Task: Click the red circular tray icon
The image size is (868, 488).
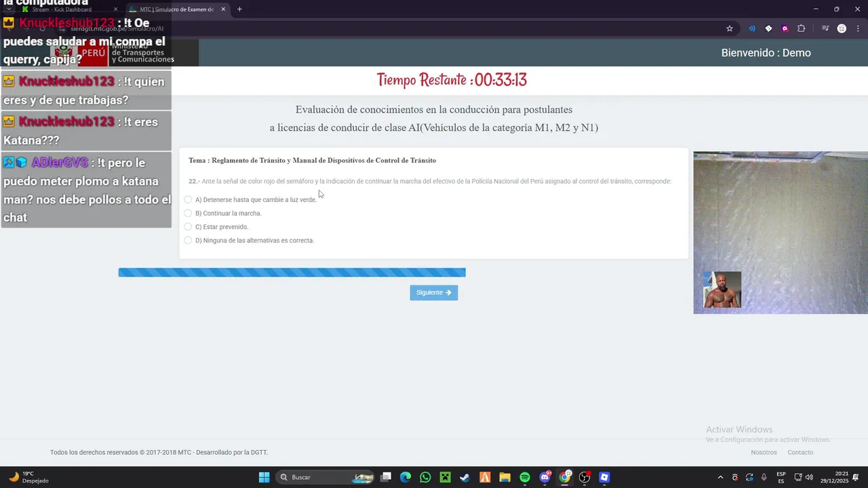Action: coord(735,477)
